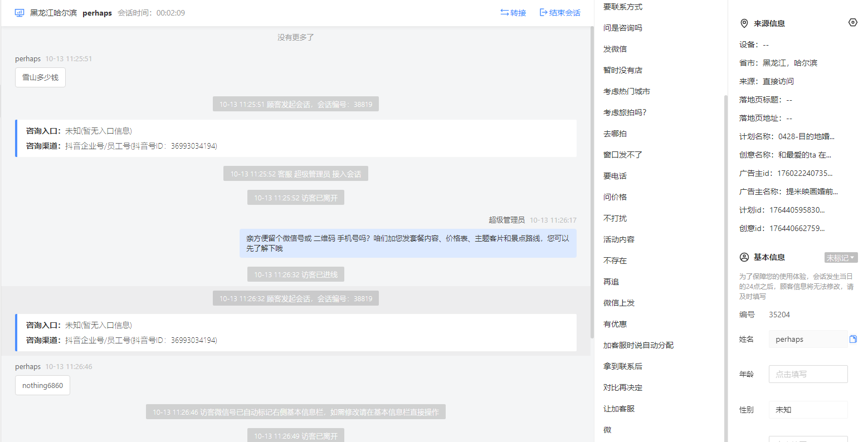The width and height of the screenshot is (868, 442).
Task: Click the 创意名称 value 和最爱的ta 在...
Action: 804,155
